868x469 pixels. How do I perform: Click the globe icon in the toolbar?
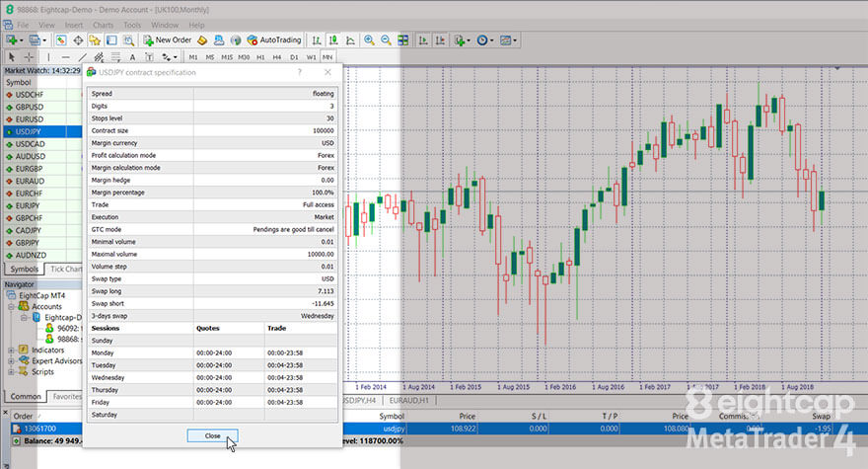(236, 39)
